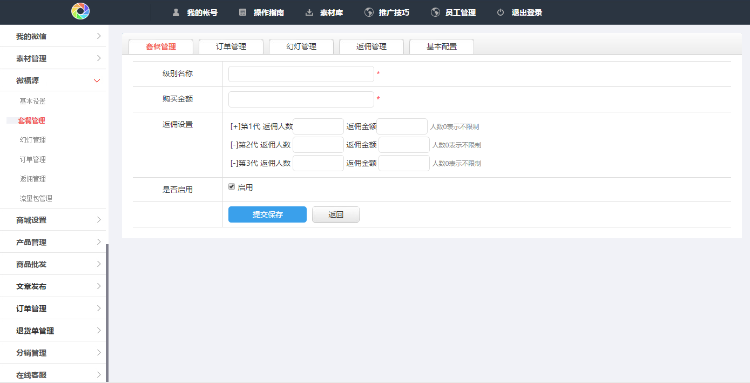This screenshot has width=750, height=383.
Task: Click the globe icon beside 员工管理
Action: coord(435,12)
